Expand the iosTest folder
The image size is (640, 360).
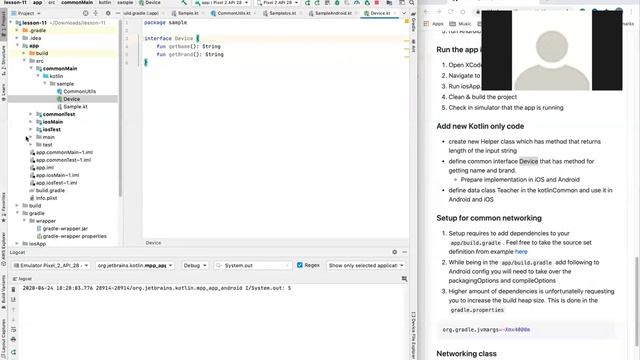(31, 129)
